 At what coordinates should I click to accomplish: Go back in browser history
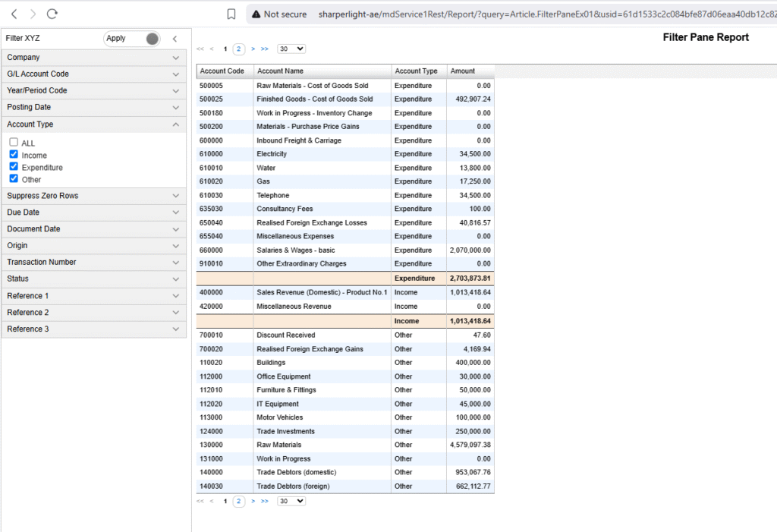[x=14, y=14]
